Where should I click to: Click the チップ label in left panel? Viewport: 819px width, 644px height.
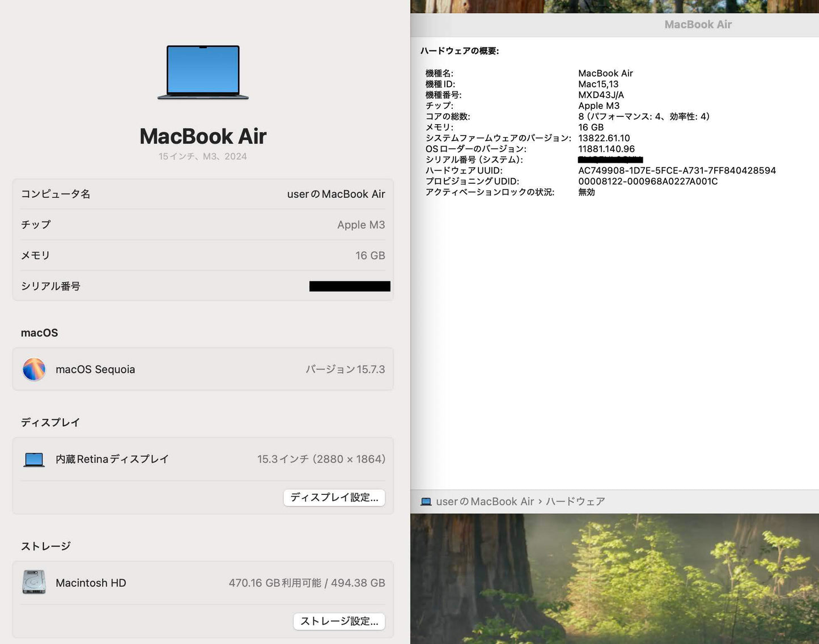(36, 224)
